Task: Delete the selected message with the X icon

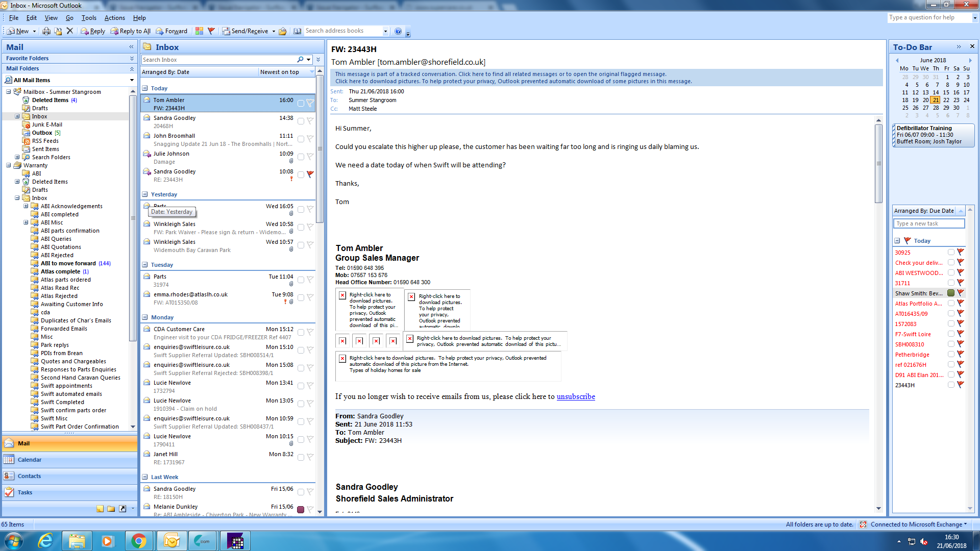Action: click(70, 31)
